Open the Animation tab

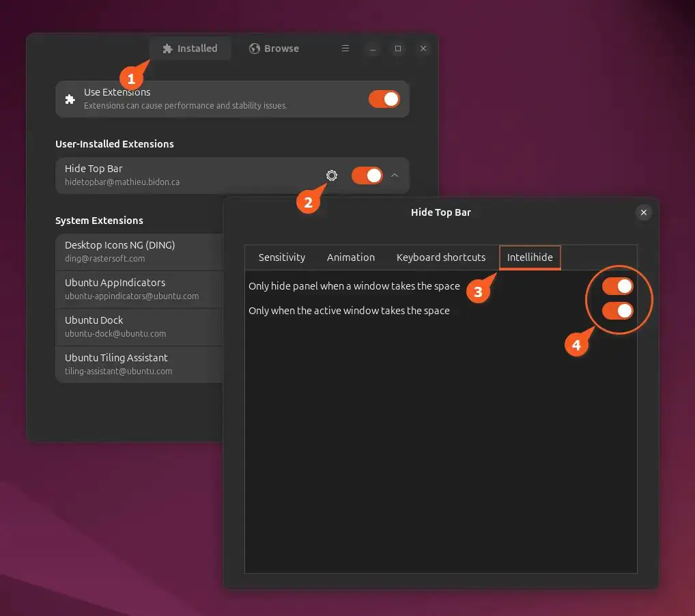tap(351, 257)
